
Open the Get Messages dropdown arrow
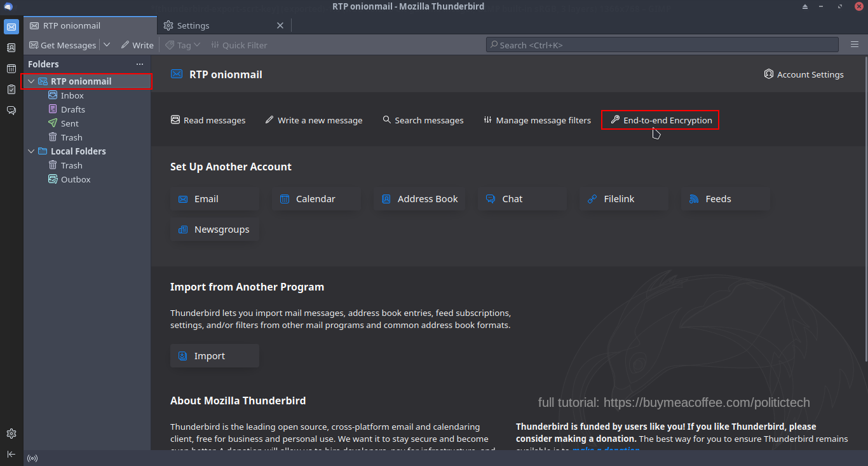pos(107,45)
